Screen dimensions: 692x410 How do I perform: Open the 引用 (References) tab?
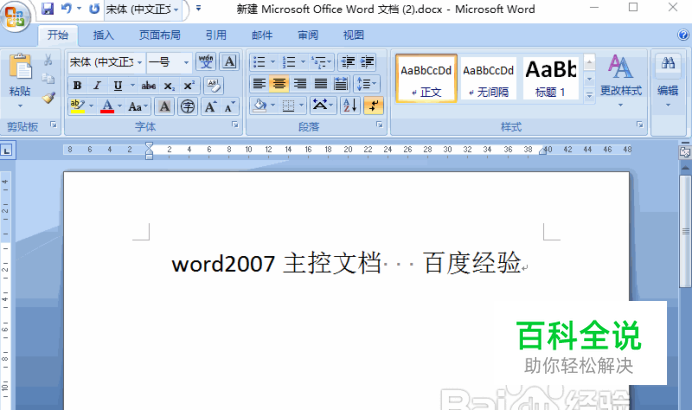click(216, 35)
